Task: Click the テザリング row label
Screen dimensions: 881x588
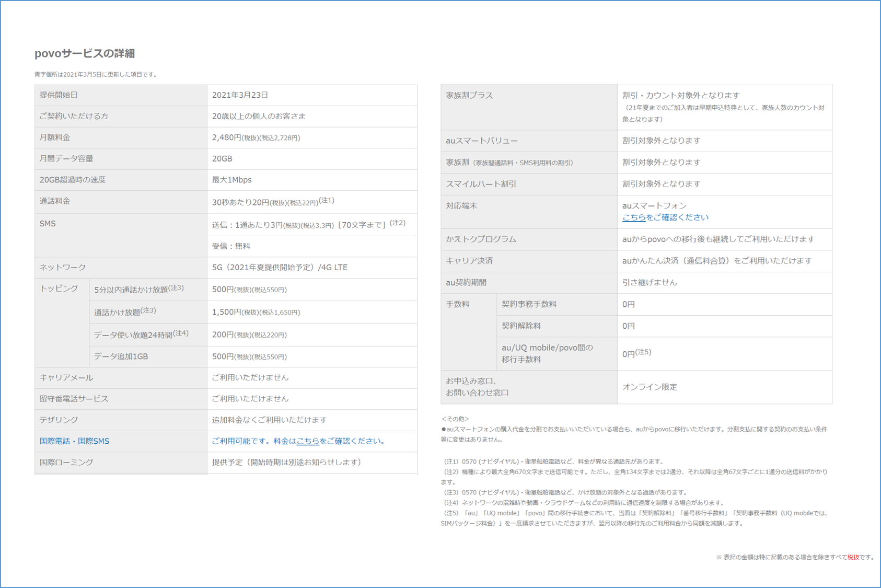Action: [59, 420]
